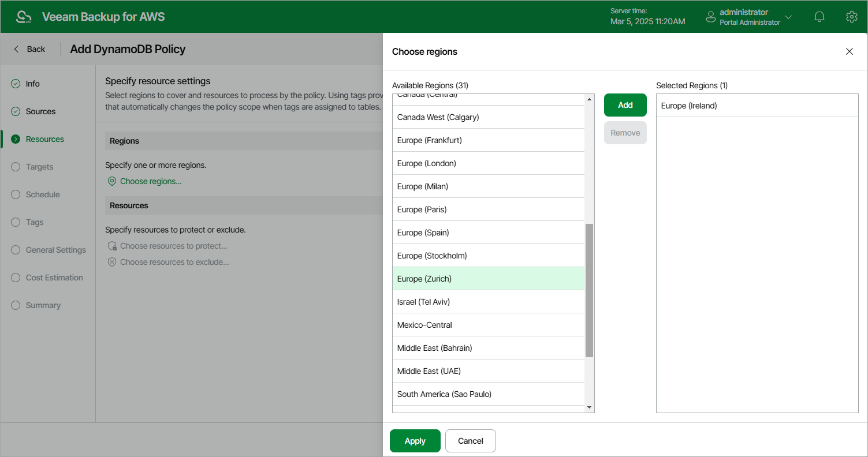Click the notifications bell icon
The height and width of the screenshot is (457, 868).
tap(819, 17)
